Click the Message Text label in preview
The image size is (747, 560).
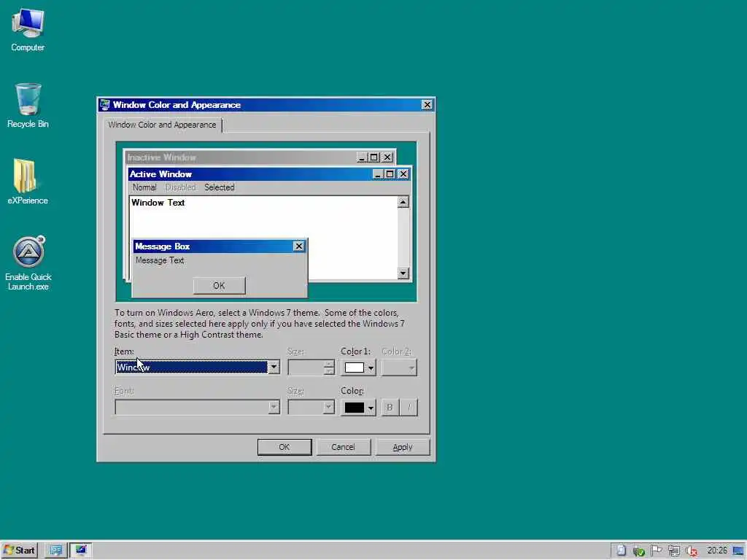[x=160, y=260]
